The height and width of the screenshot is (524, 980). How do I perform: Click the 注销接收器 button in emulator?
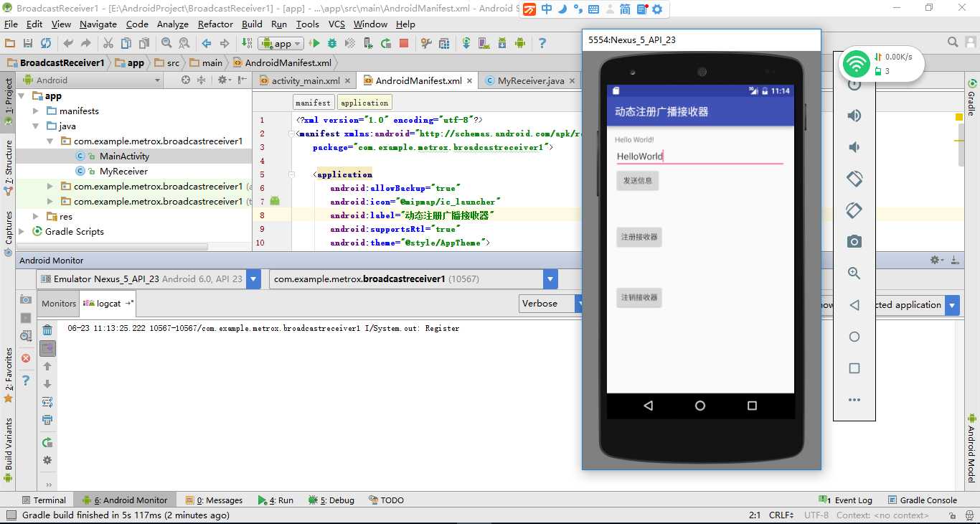point(639,298)
